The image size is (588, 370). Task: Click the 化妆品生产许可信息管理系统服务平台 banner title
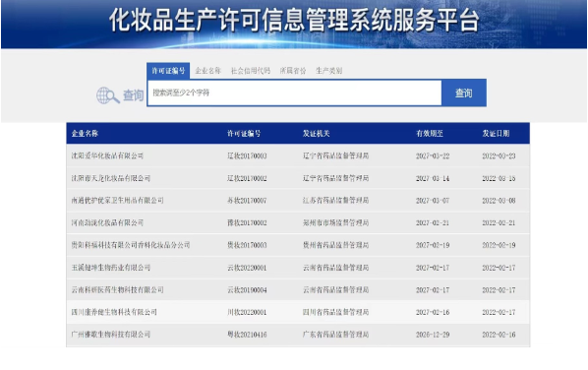click(x=294, y=20)
